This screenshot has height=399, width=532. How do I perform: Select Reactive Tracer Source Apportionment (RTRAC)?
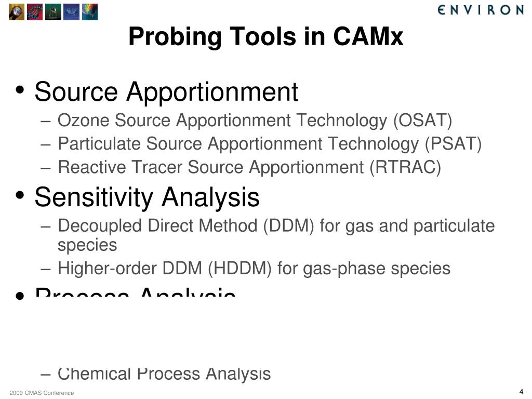point(249,167)
